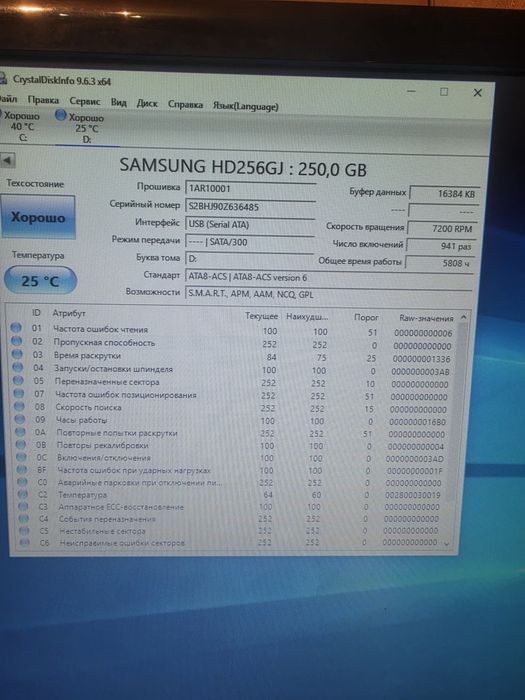Image resolution: width=525 pixels, height=700 pixels.
Task: Close the CrystalDiskInfo window
Action: tap(477, 92)
